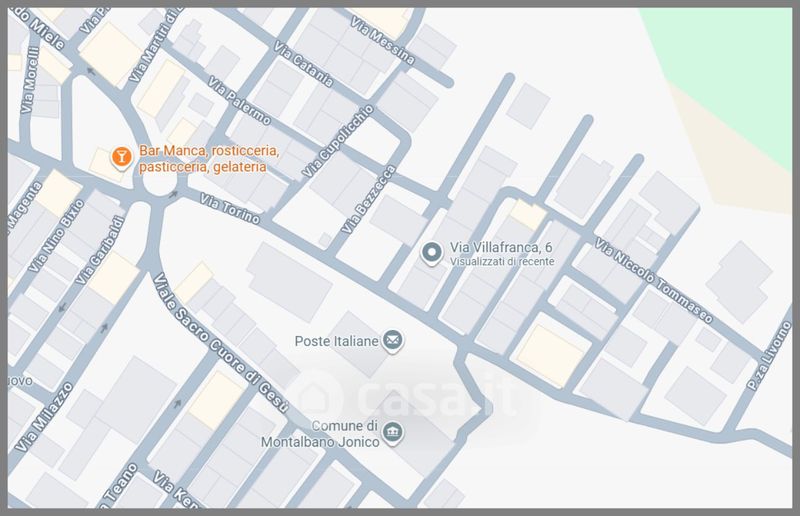Click the Poste Italiane envelope icon

395,341
